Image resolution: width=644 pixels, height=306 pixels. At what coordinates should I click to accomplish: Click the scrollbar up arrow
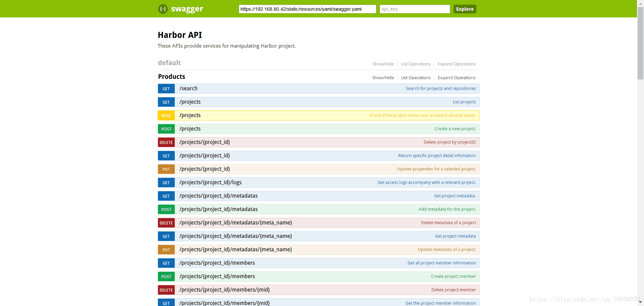click(640, 3)
